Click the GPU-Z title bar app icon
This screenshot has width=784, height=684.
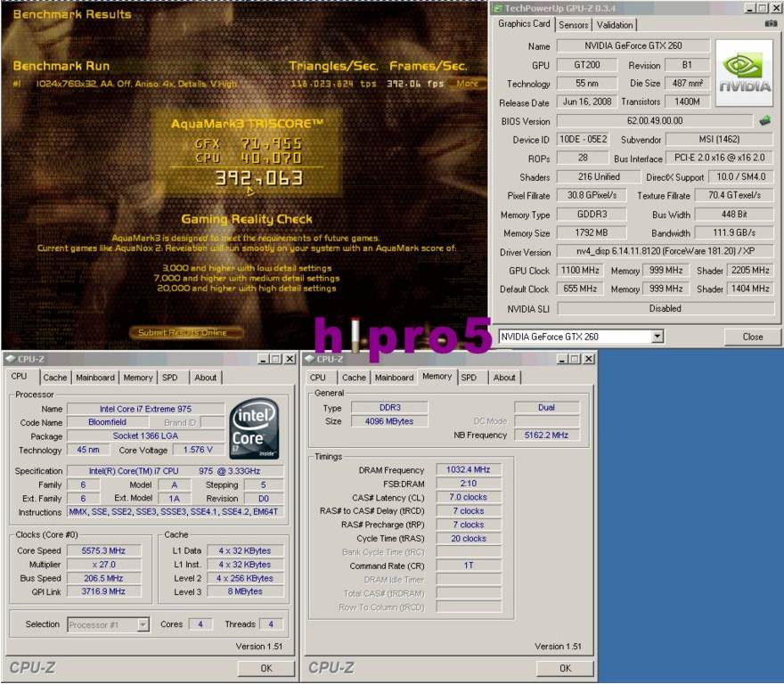tap(497, 9)
